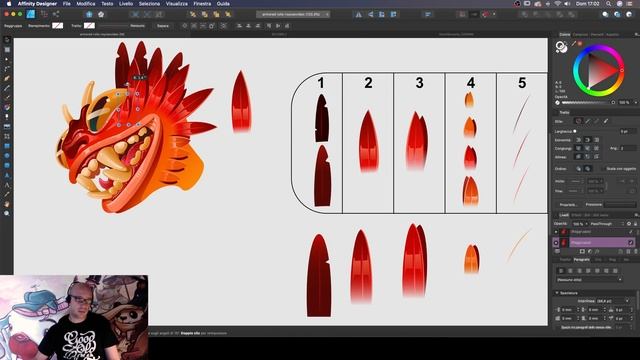This screenshot has height=360, width=640.
Task: Enable the Scala con oggetto checkbox
Action: 603,168
